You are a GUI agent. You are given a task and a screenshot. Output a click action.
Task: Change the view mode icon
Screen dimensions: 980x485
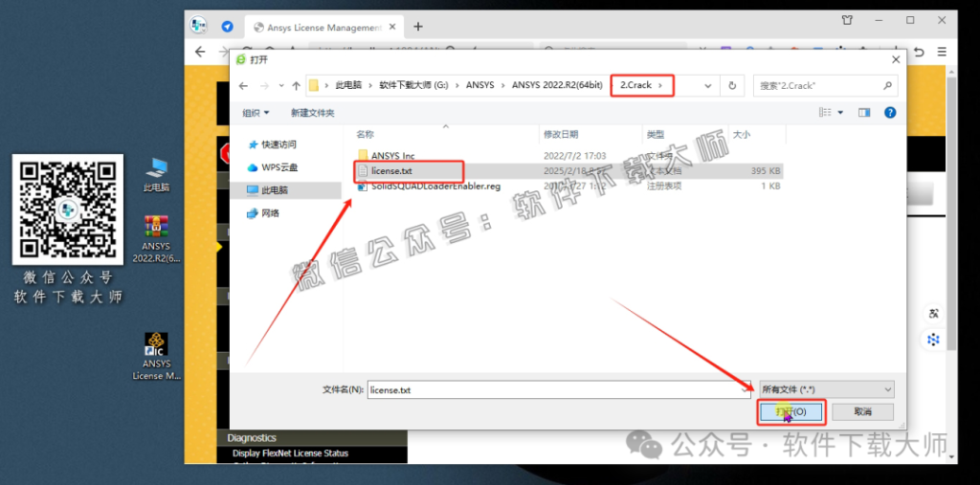click(825, 113)
